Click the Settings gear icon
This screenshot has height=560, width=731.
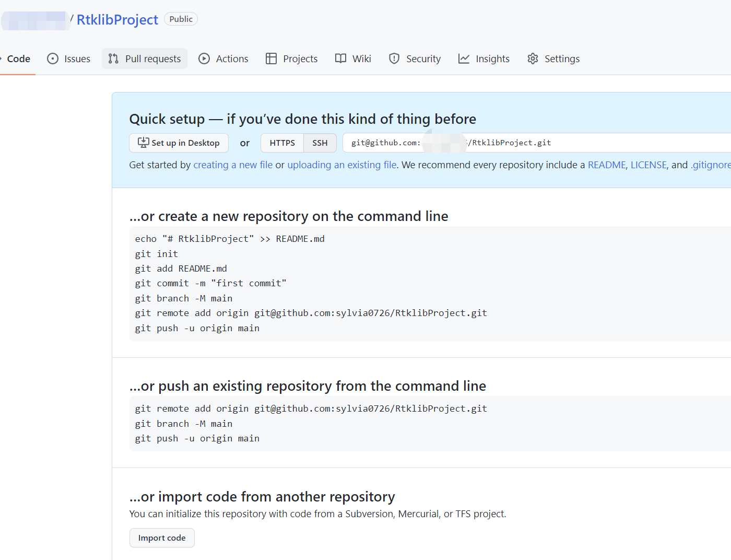[533, 59]
